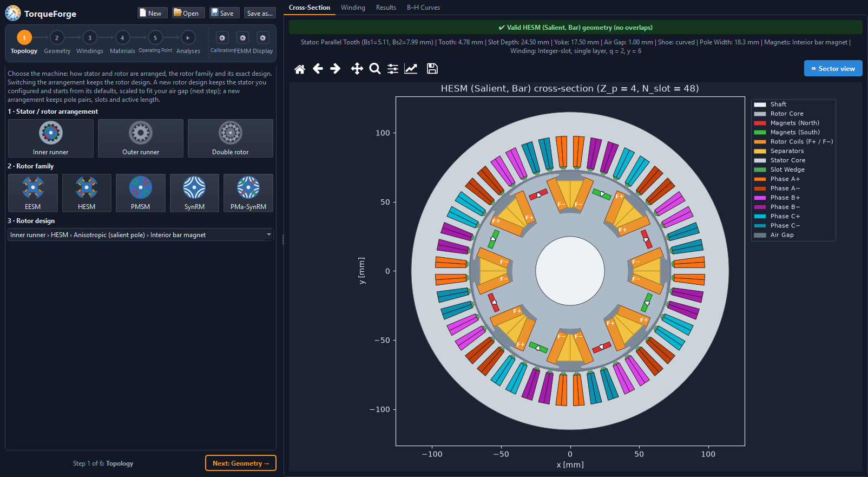Screen dimensions: 868x477
Task: Activate the Zoom magnifier tool
Action: click(374, 69)
